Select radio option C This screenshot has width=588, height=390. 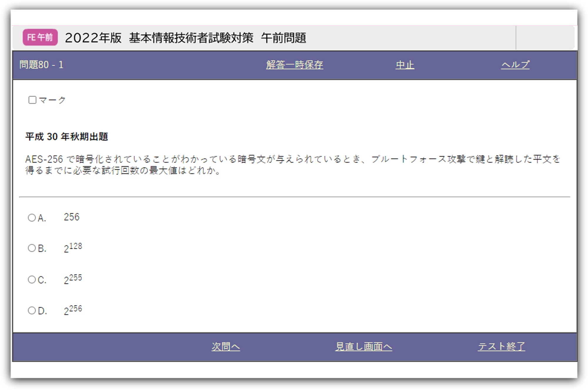(x=32, y=279)
